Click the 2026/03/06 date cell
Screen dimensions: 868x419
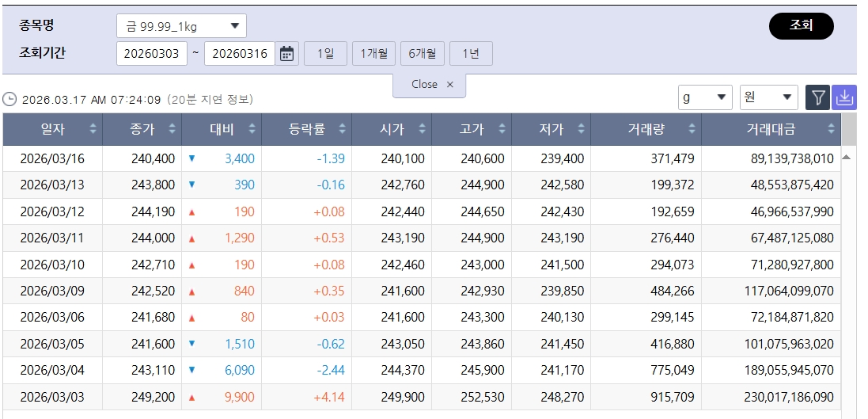[x=52, y=318]
